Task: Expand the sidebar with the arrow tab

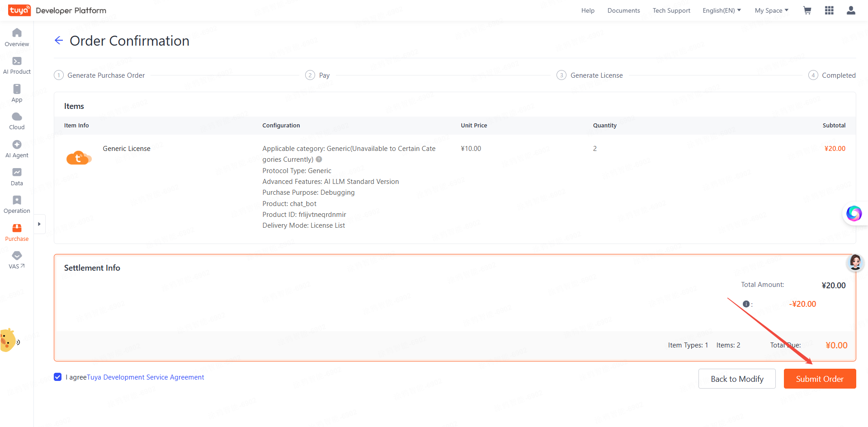Action: (x=39, y=224)
